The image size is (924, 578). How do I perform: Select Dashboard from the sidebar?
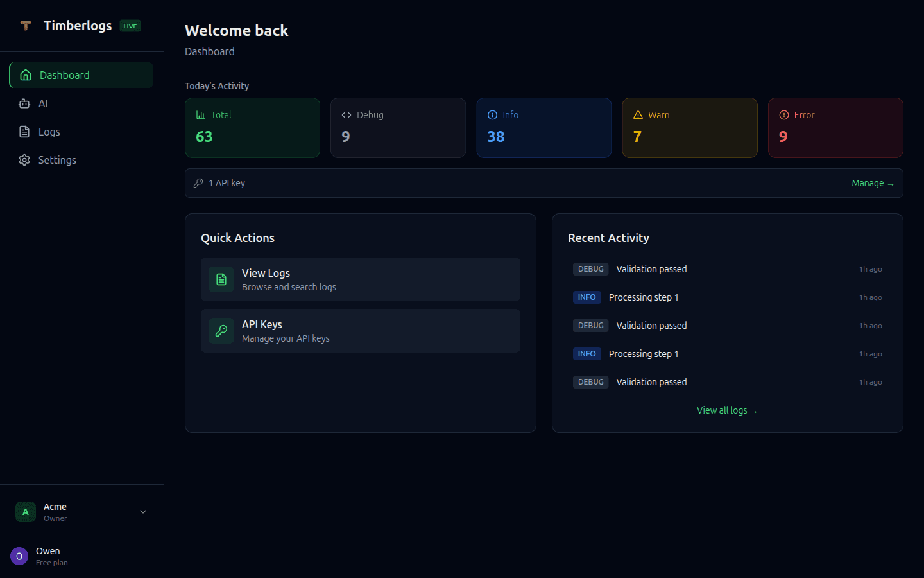(x=64, y=75)
